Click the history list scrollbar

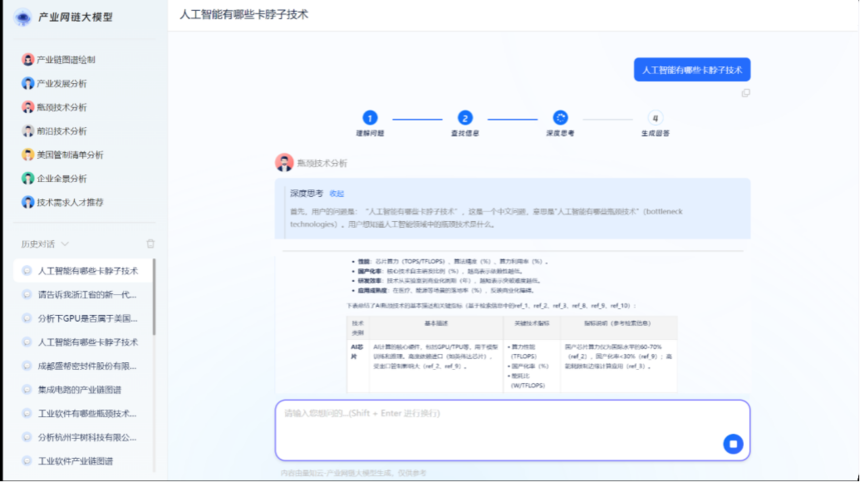(154, 297)
